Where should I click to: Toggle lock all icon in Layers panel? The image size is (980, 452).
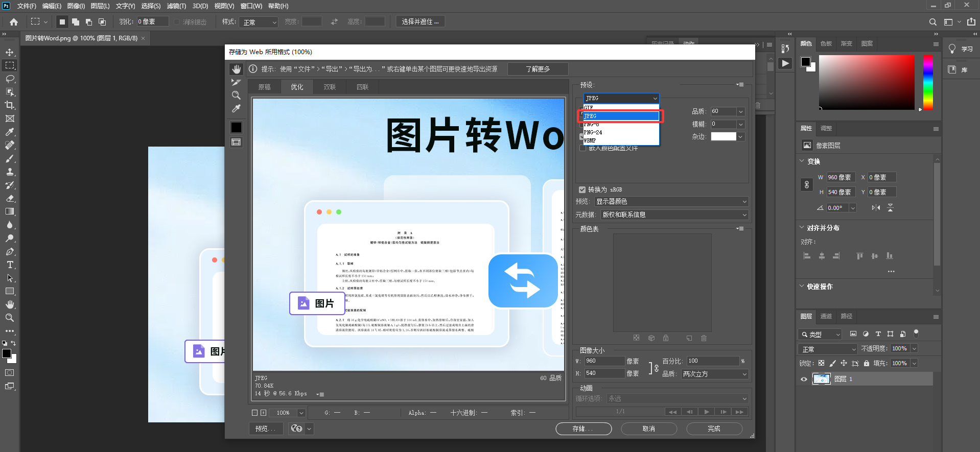[x=867, y=363]
